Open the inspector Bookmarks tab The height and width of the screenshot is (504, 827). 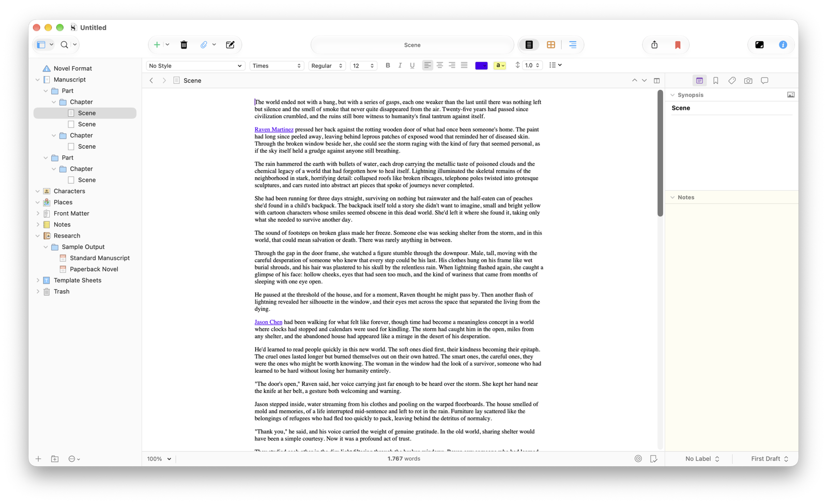tap(716, 81)
